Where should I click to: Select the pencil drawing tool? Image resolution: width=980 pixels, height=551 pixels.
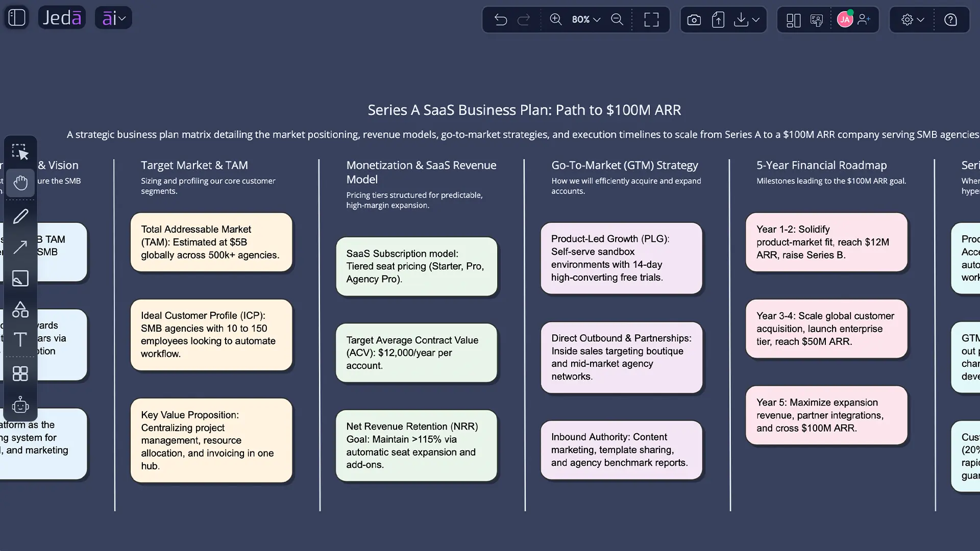point(20,216)
